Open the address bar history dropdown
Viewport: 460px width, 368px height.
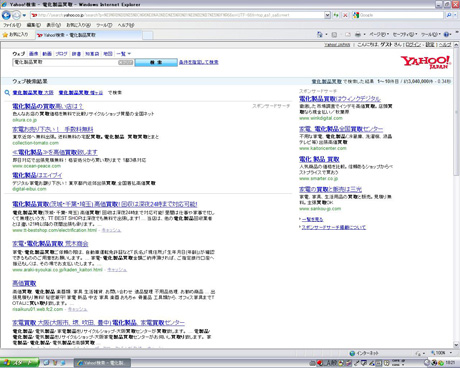[327, 15]
